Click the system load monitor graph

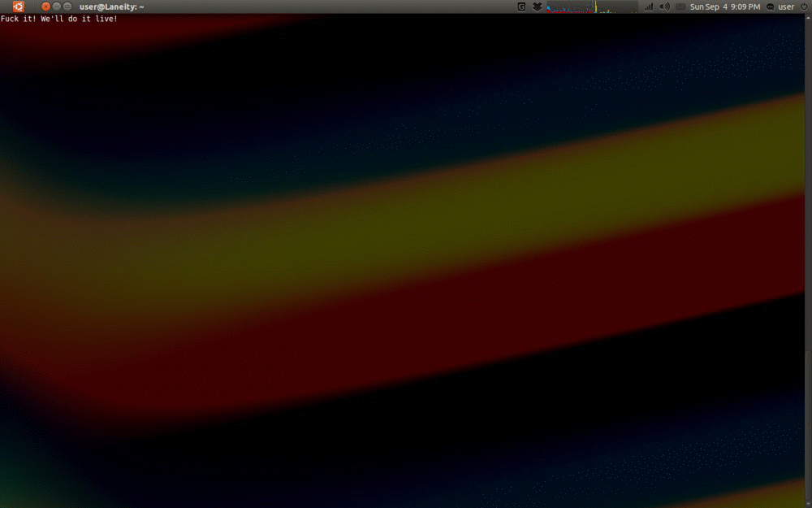tap(591, 7)
